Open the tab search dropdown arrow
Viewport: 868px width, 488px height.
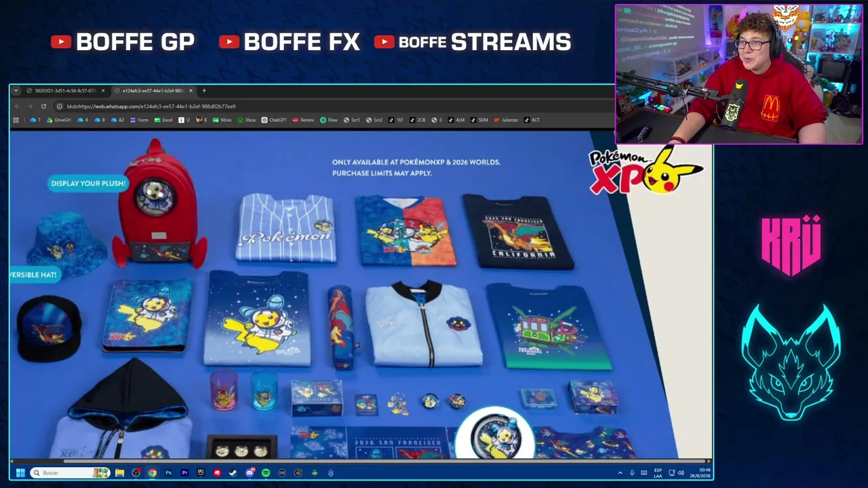(16, 91)
